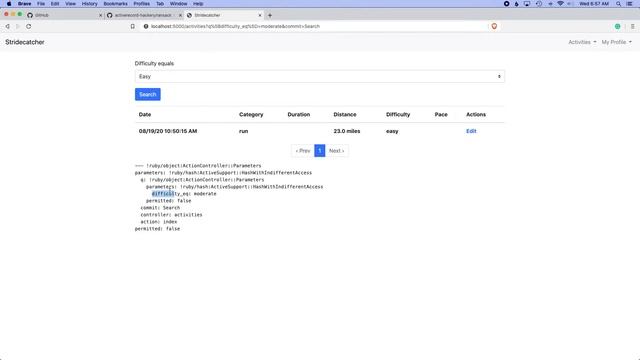Click the 'easy' difficulty cell

tap(392, 131)
